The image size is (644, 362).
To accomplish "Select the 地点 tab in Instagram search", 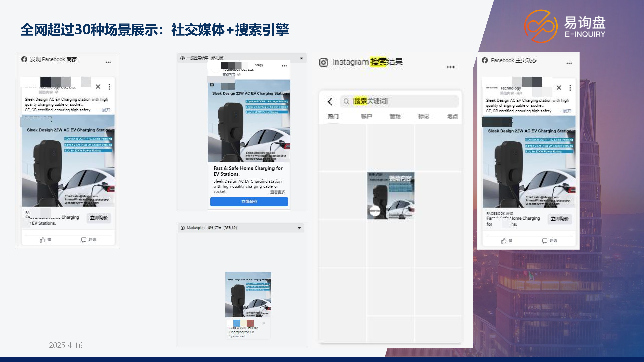I will click(452, 116).
